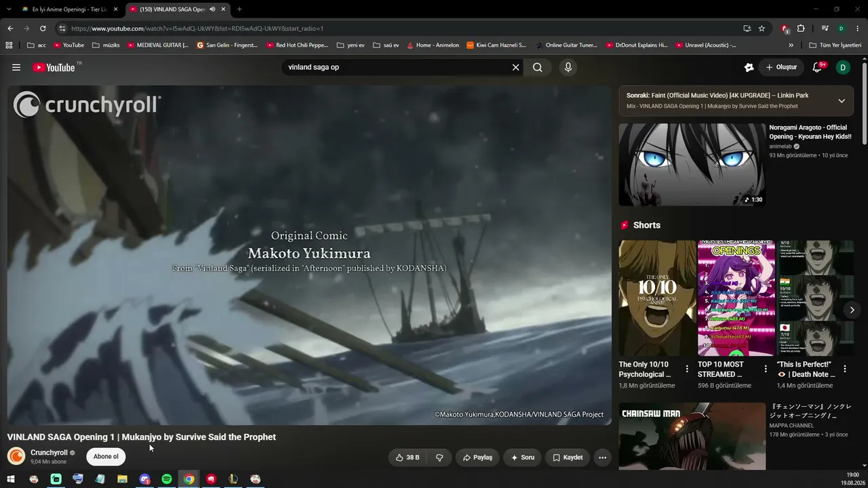Share the video with Paylaş
The height and width of the screenshot is (488, 868).
tap(477, 457)
